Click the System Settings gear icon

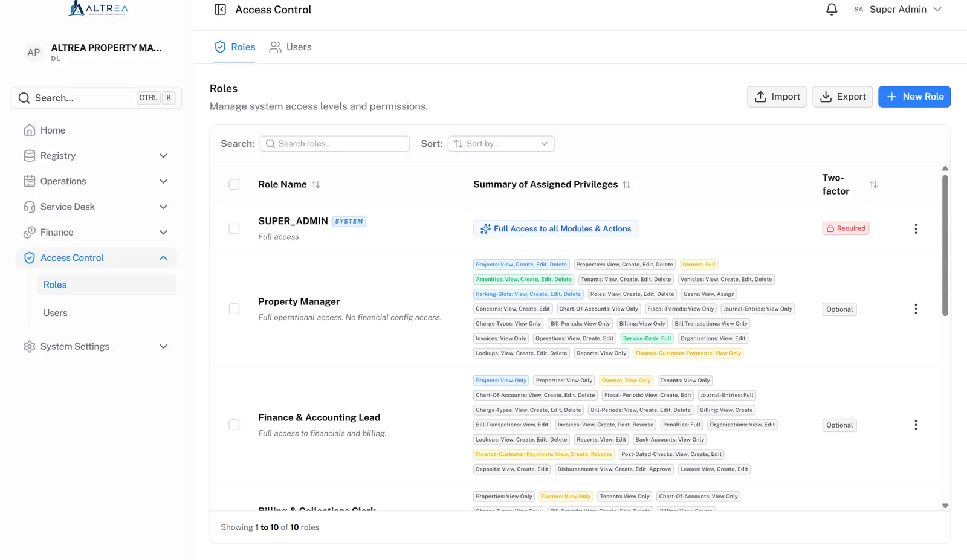(x=29, y=346)
